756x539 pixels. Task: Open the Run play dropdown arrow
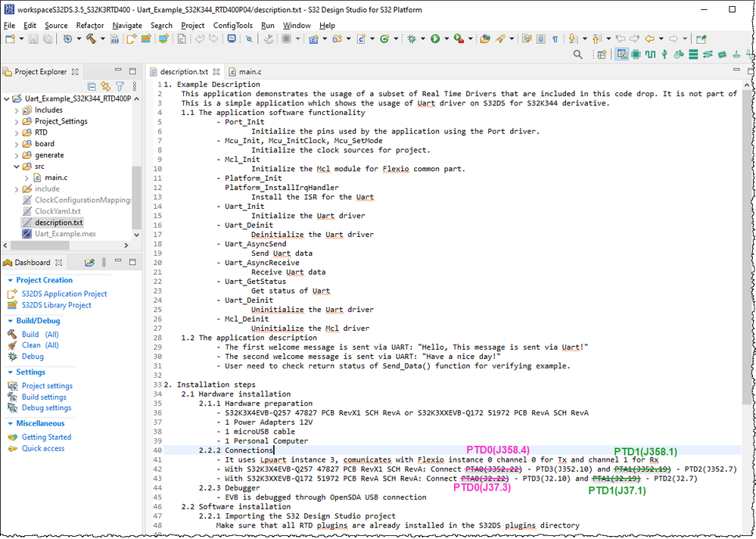pos(446,39)
